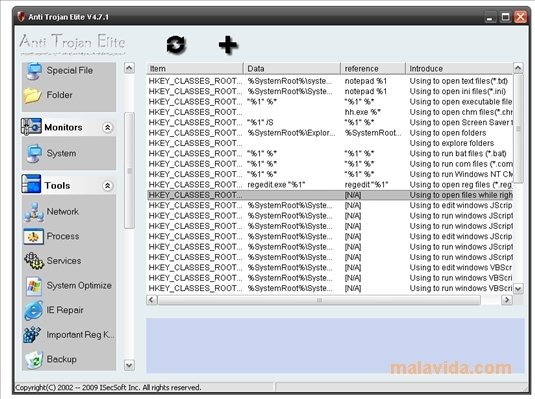
Task: Click table scroll down arrow
Action: click(x=518, y=288)
